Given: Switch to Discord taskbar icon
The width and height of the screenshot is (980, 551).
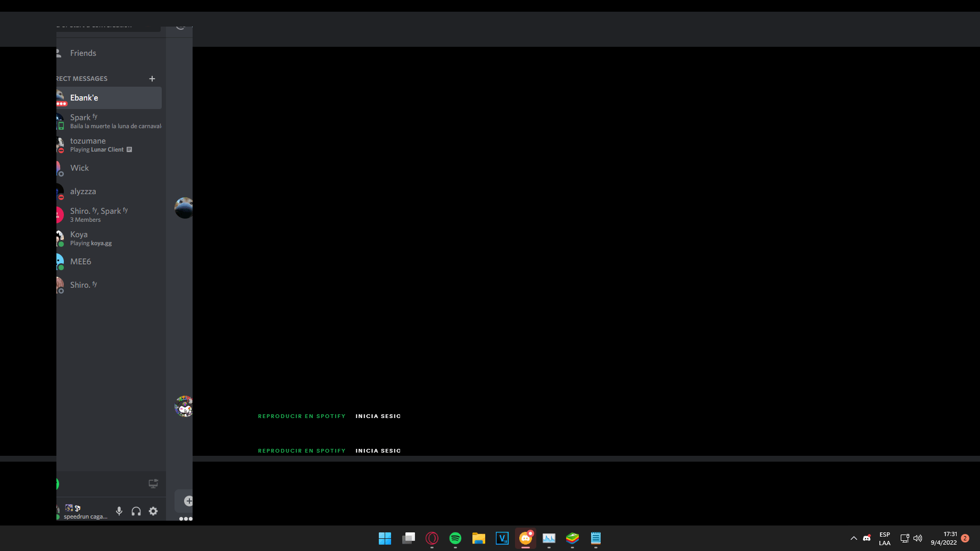Looking at the screenshot, I should [525, 538].
